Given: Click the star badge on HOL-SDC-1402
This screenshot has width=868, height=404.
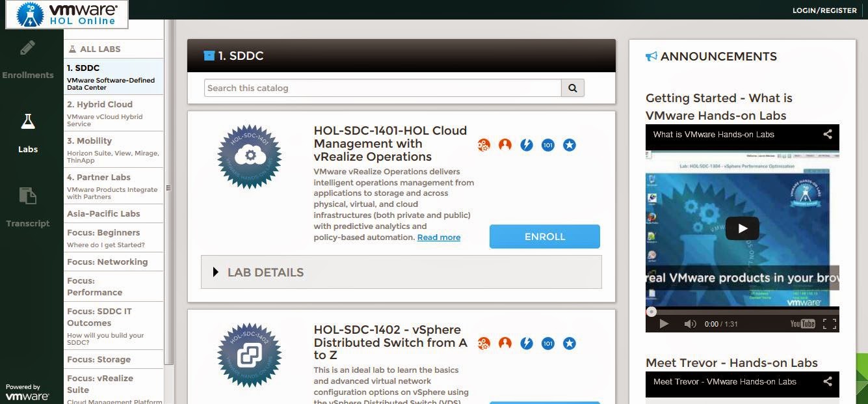Looking at the screenshot, I should [570, 343].
